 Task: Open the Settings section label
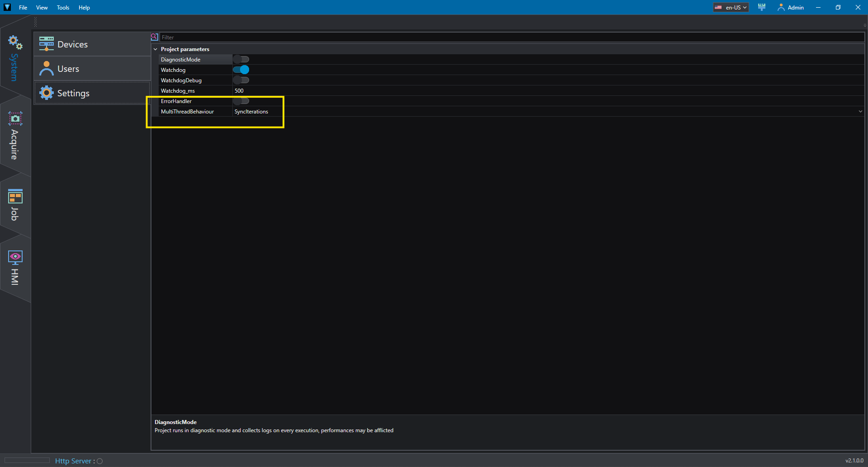pos(73,93)
